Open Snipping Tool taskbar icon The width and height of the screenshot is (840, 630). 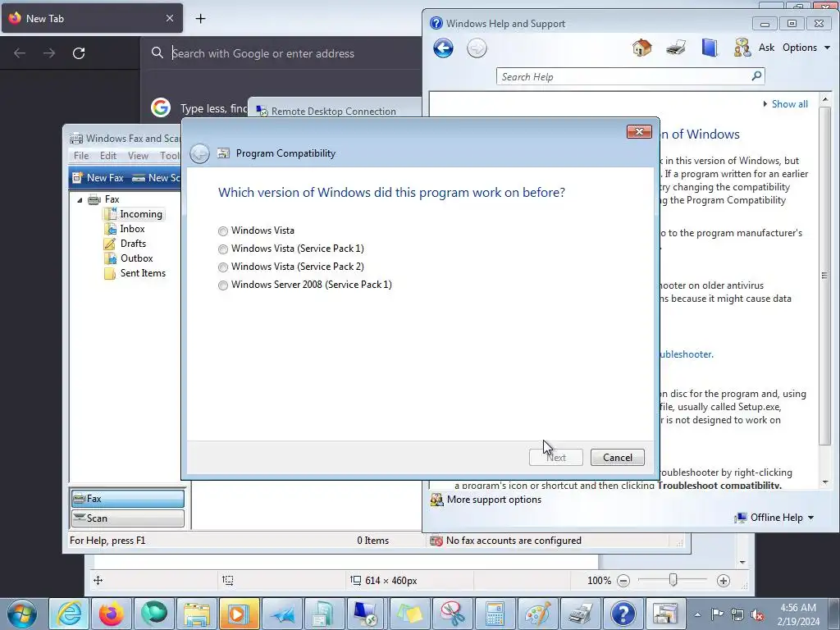click(x=452, y=614)
